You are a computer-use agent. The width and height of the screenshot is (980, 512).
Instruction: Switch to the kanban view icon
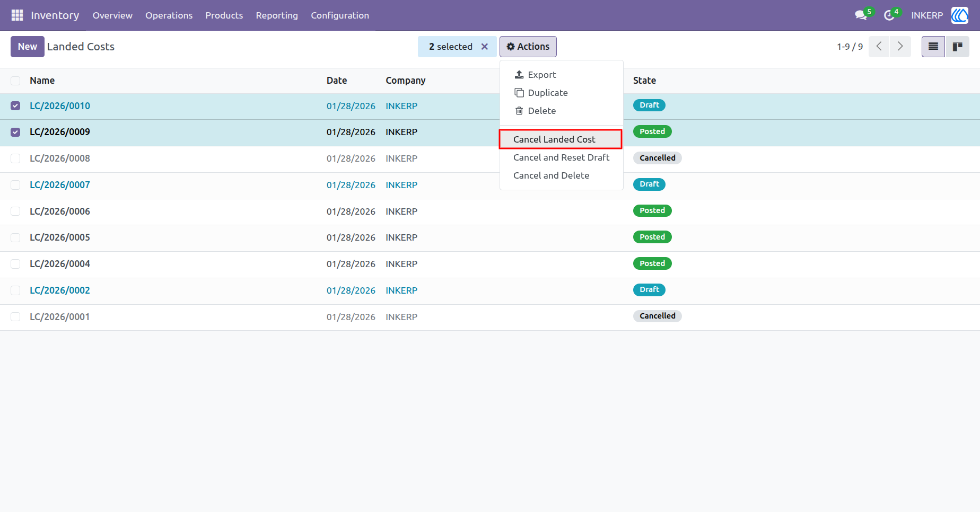point(957,47)
